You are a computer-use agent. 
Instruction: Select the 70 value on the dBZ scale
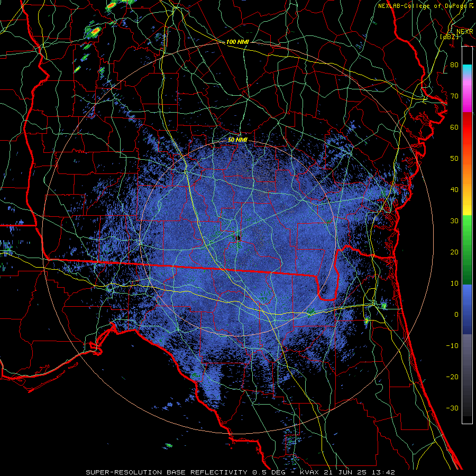(x=454, y=96)
